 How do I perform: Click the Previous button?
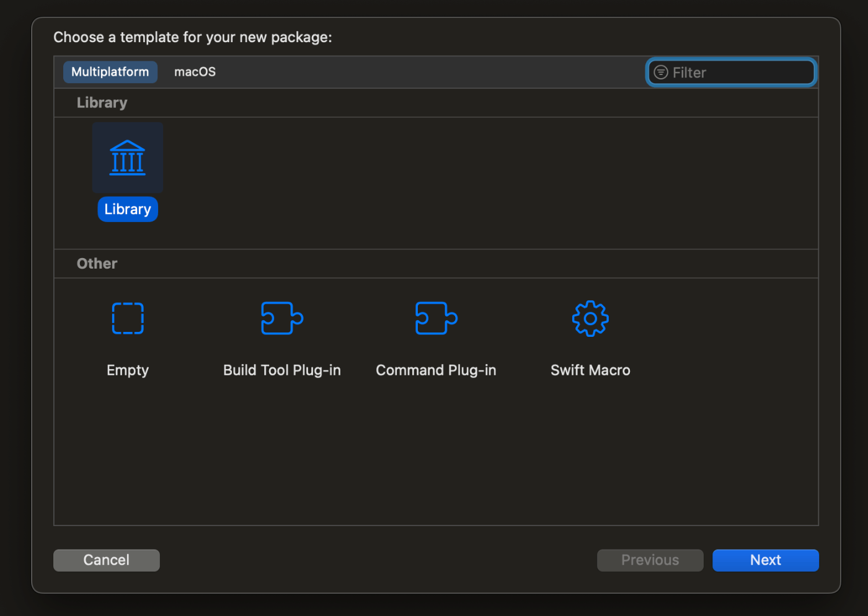pyautogui.click(x=650, y=560)
